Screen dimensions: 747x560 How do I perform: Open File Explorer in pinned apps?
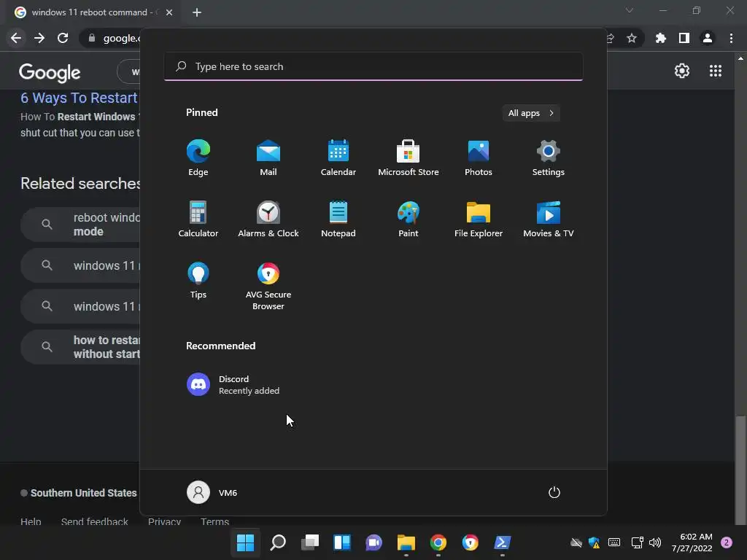tap(479, 219)
